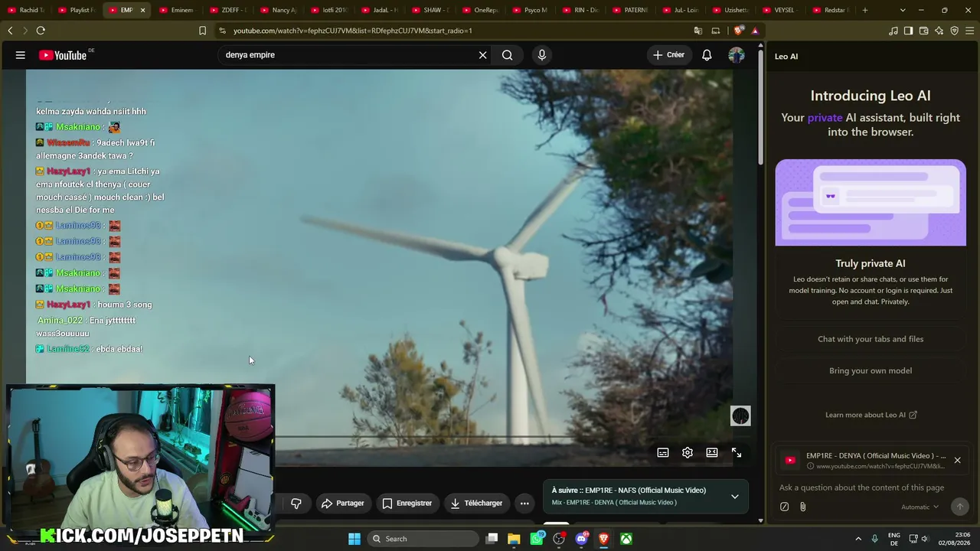The height and width of the screenshot is (551, 980).
Task: Select Bring your own model
Action: pyautogui.click(x=871, y=370)
